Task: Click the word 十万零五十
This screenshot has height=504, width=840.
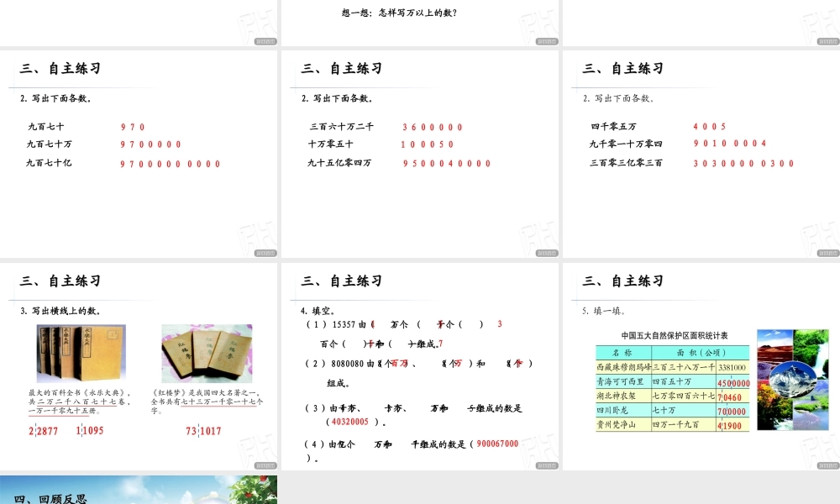Action: [330, 144]
